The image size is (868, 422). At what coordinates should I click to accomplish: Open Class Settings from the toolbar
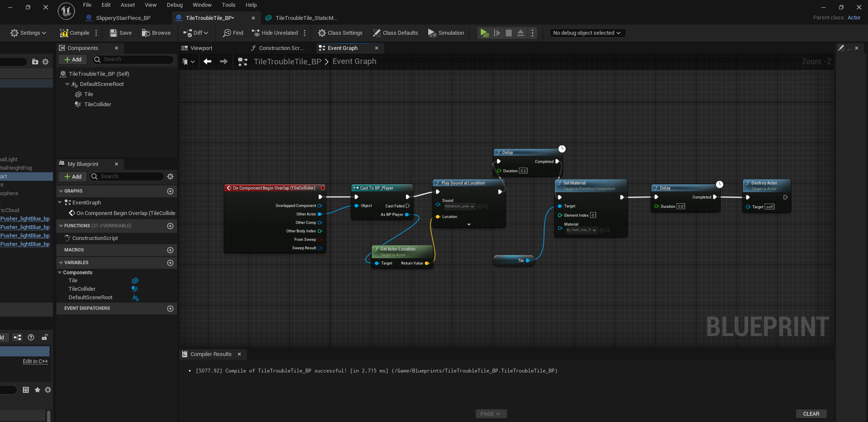[x=340, y=33]
